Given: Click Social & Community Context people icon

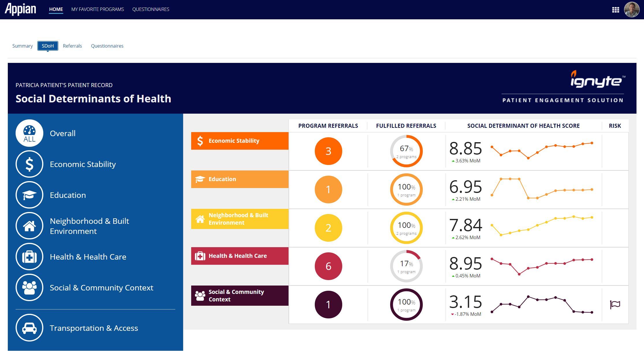Looking at the screenshot, I should click(x=29, y=288).
